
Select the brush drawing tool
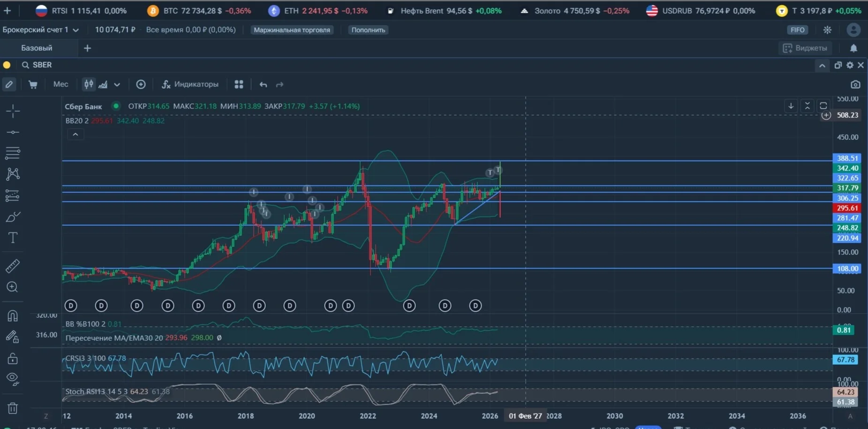coord(13,217)
